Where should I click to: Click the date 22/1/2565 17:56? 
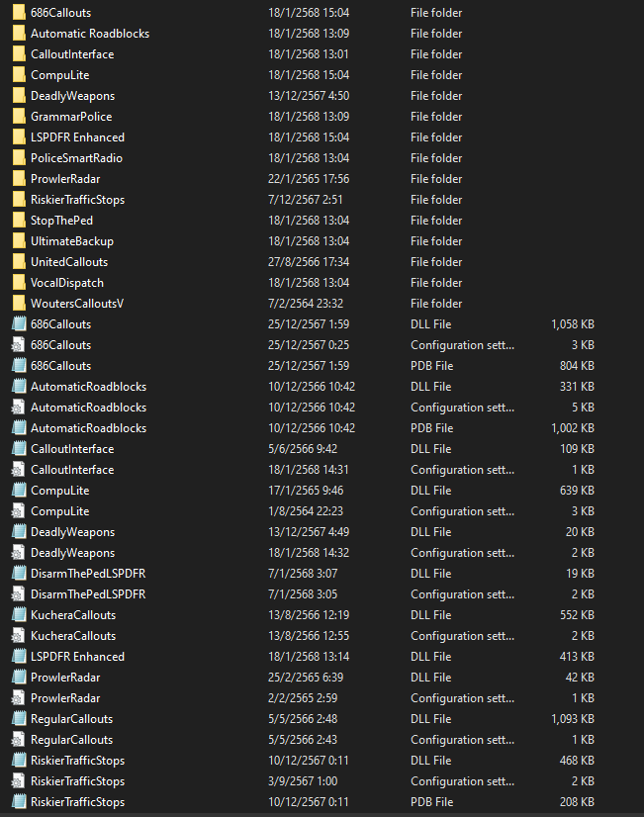point(309,179)
